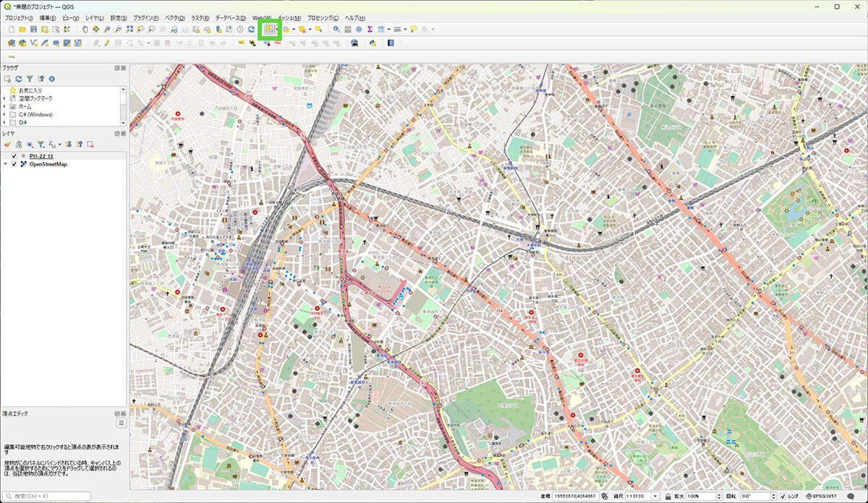Image resolution: width=868 pixels, height=503 pixels.
Task: Enable properties widget in Browser panel
Action: 52,79
